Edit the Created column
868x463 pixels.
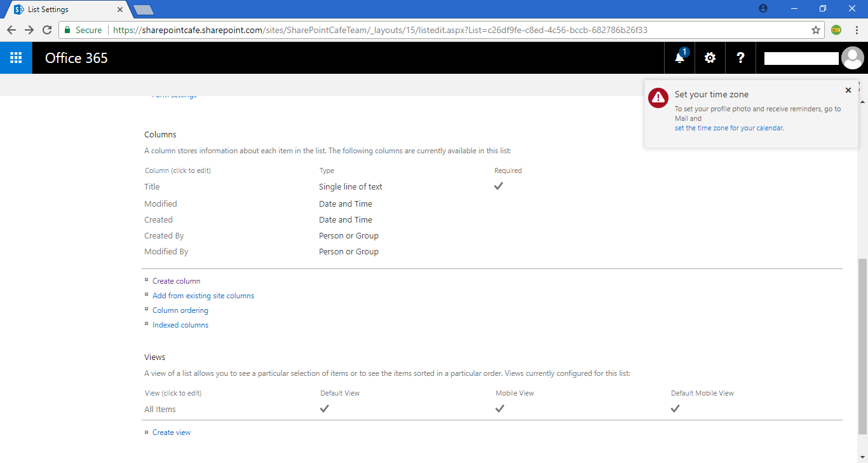pos(158,220)
